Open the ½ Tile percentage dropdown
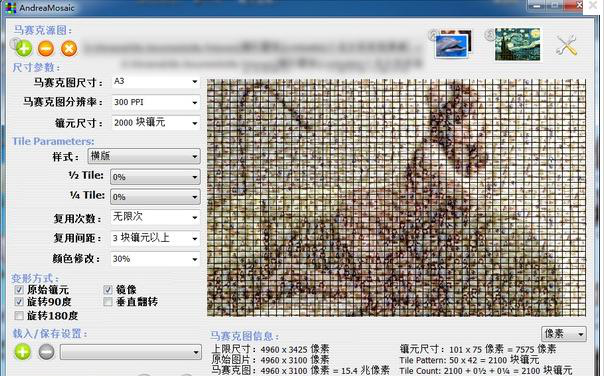The image size is (604, 376). tap(155, 177)
